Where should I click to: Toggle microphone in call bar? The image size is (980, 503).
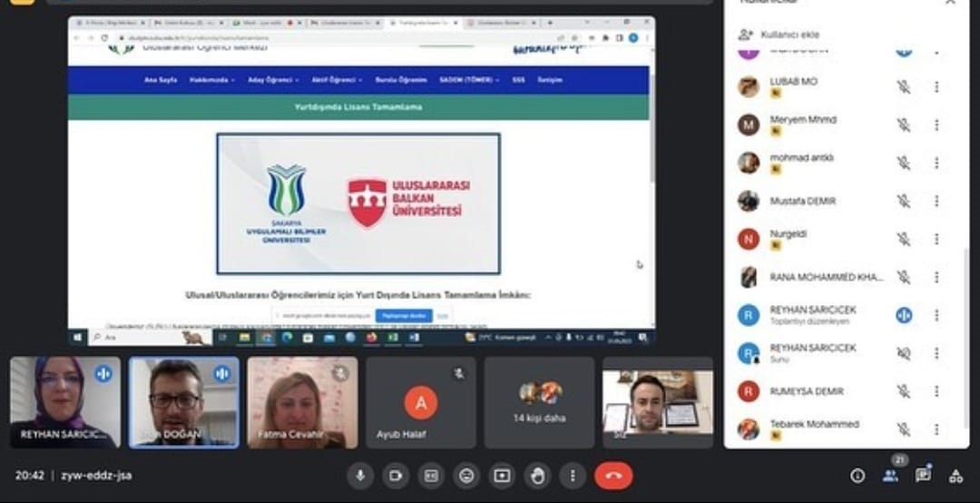coord(360,476)
